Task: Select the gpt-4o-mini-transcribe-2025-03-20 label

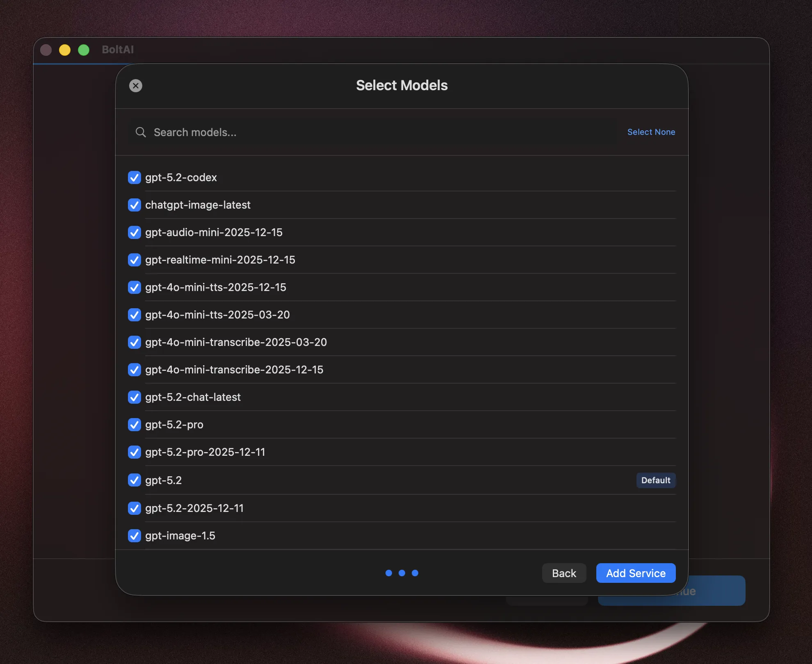Action: coord(236,342)
